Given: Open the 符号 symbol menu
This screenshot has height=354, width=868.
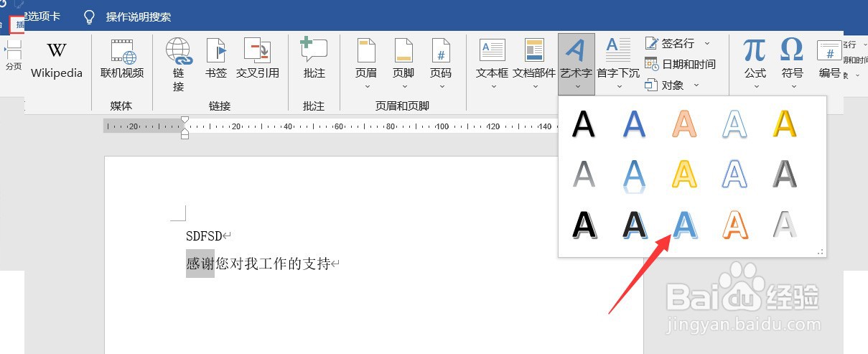Looking at the screenshot, I should click(x=792, y=65).
